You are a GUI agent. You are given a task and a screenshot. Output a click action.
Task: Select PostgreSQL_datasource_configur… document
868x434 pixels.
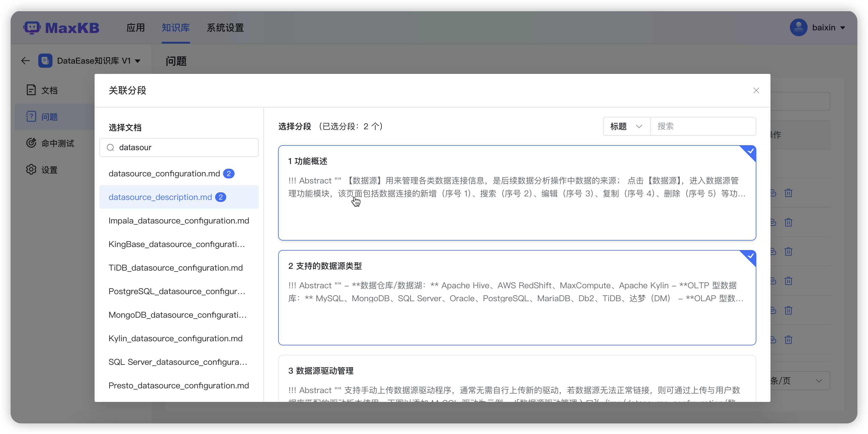(179, 291)
